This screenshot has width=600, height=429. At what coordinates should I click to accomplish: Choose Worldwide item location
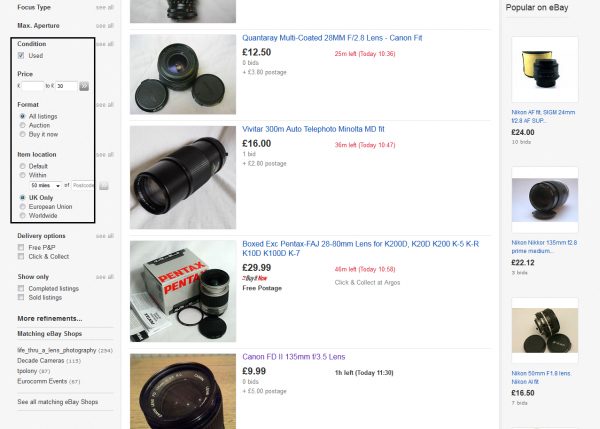click(x=22, y=216)
